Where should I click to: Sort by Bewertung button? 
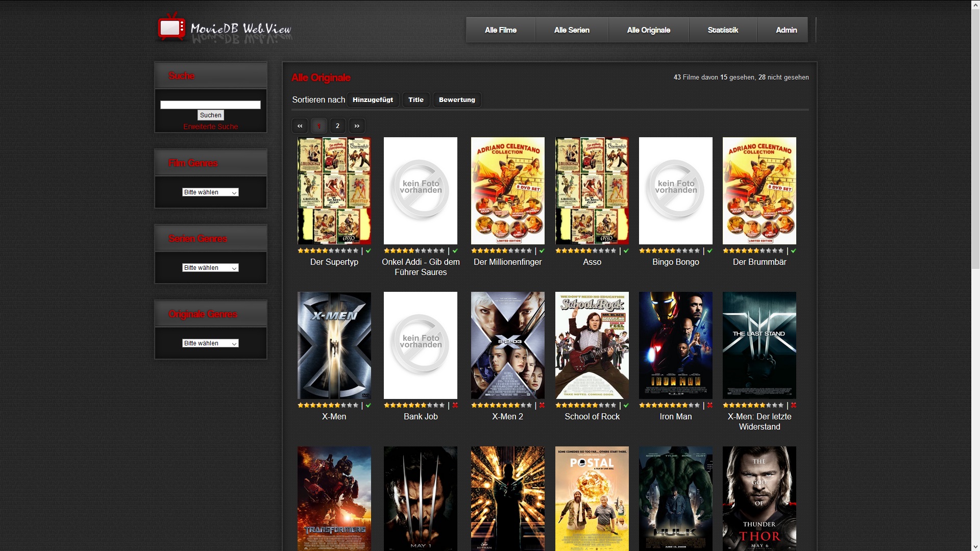[x=457, y=99]
